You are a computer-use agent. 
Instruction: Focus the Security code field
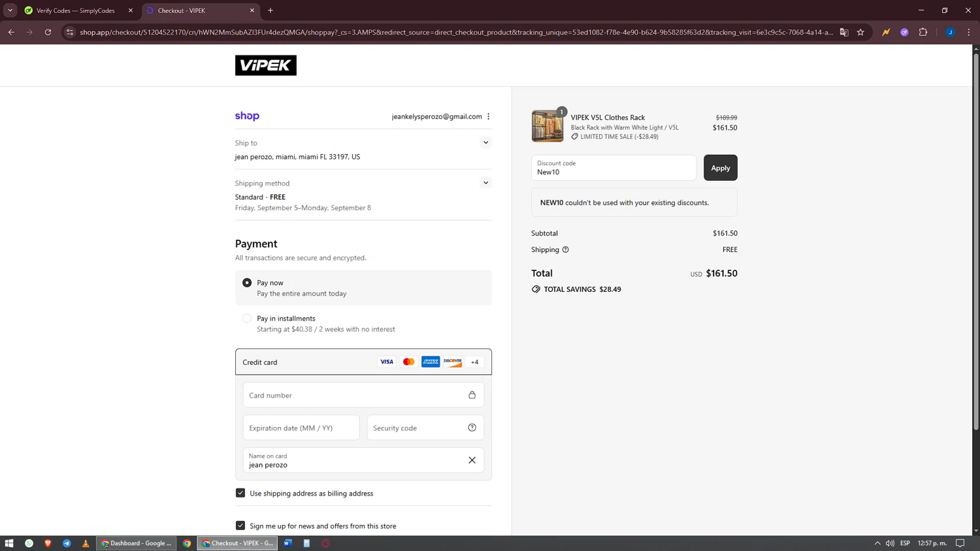click(x=425, y=428)
